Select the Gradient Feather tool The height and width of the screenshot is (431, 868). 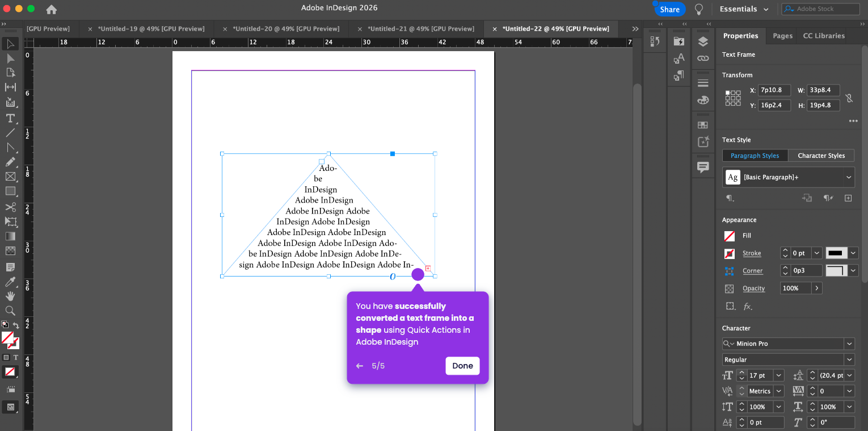(x=10, y=250)
